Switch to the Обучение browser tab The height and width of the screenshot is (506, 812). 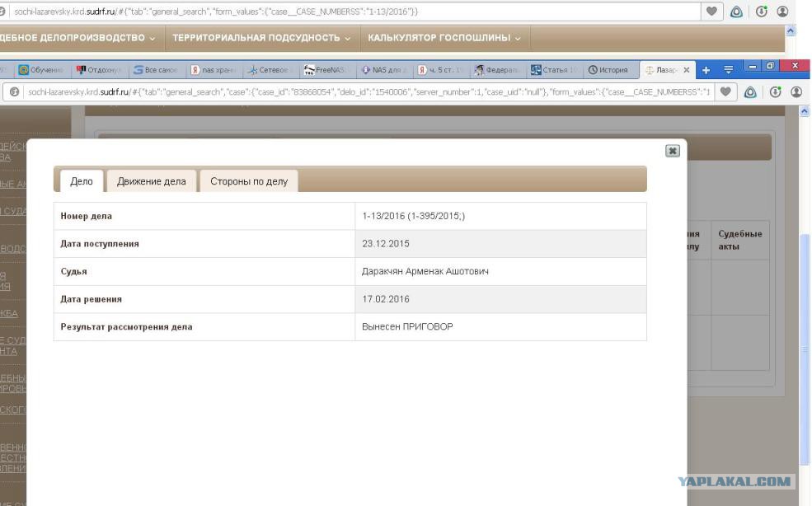[40, 70]
